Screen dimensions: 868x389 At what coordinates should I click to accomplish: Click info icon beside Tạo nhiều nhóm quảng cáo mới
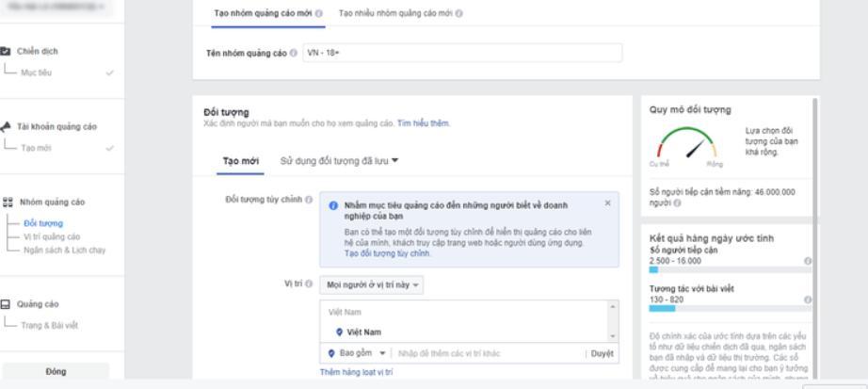[459, 13]
